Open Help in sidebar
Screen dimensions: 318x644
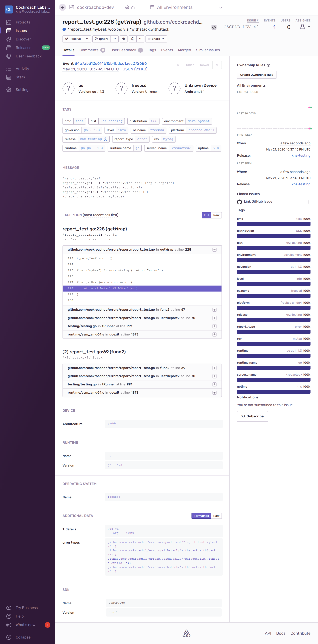coord(19,616)
